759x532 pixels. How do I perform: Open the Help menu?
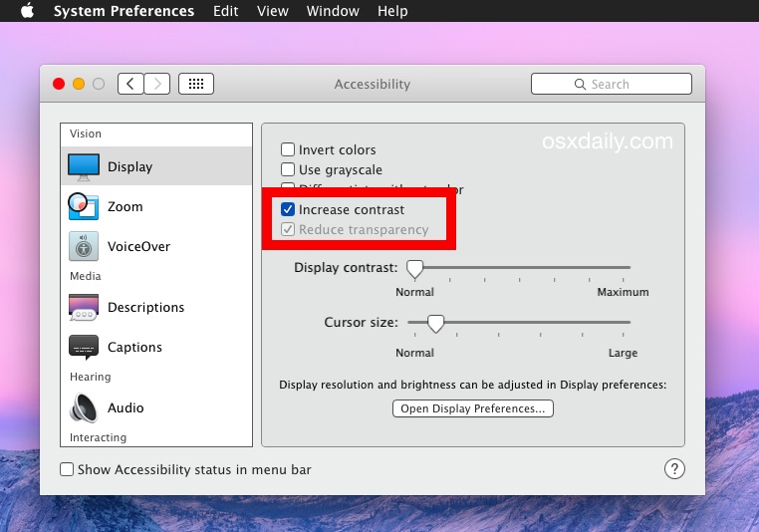tap(392, 11)
